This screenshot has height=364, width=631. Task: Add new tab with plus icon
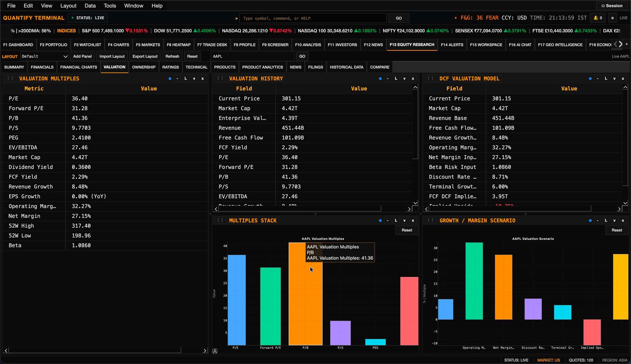click(627, 44)
